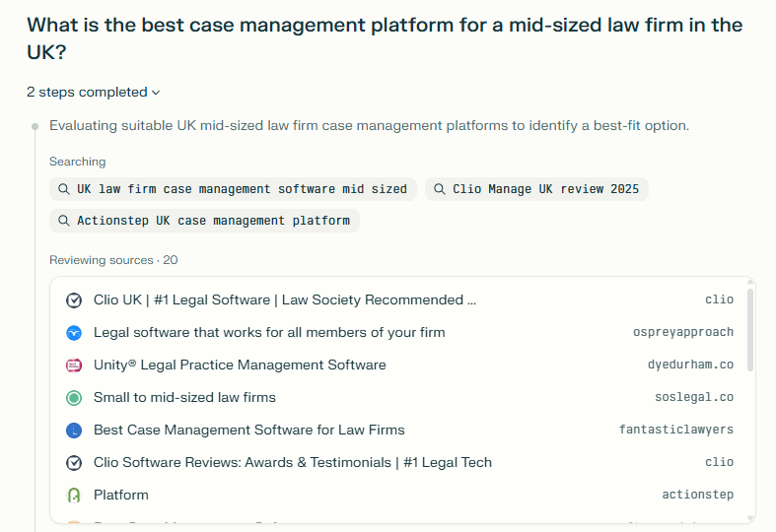
Task: Open the 'Platform' actionstep source
Action: (120, 495)
